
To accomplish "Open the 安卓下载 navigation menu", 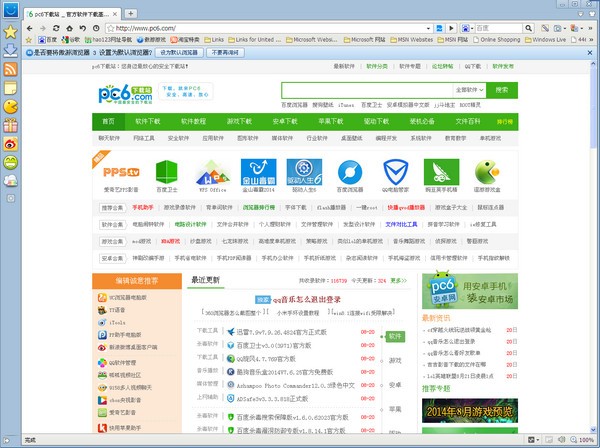I will click(x=285, y=122).
